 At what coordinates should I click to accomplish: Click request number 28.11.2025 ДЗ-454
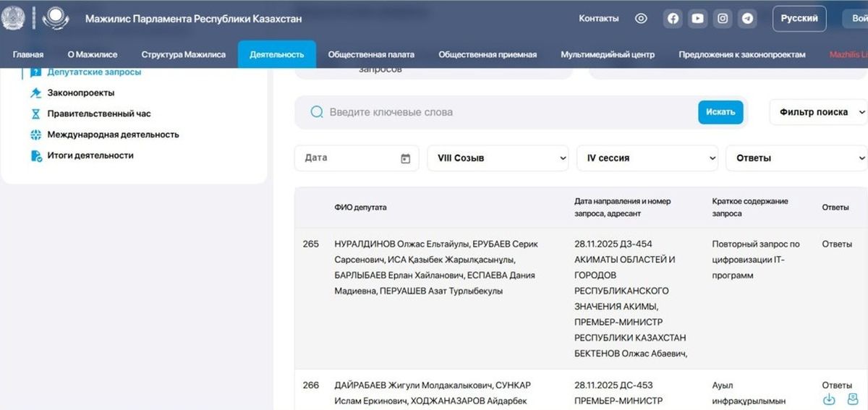pyautogui.click(x=613, y=244)
